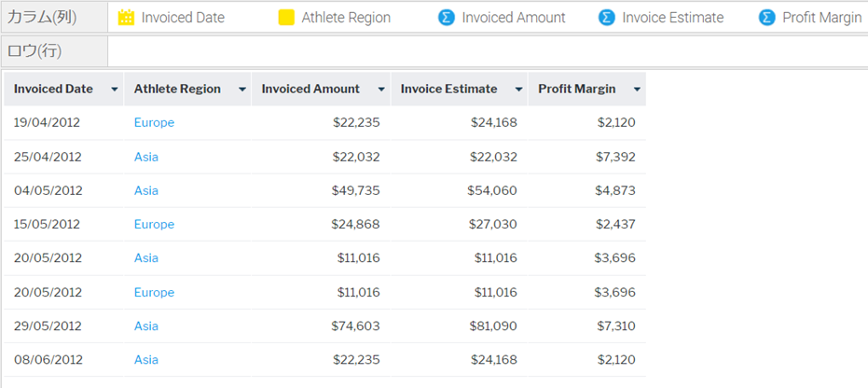Click the 08/06/2012 date cell
Viewport: 868px width, 388px height.
[x=48, y=359]
